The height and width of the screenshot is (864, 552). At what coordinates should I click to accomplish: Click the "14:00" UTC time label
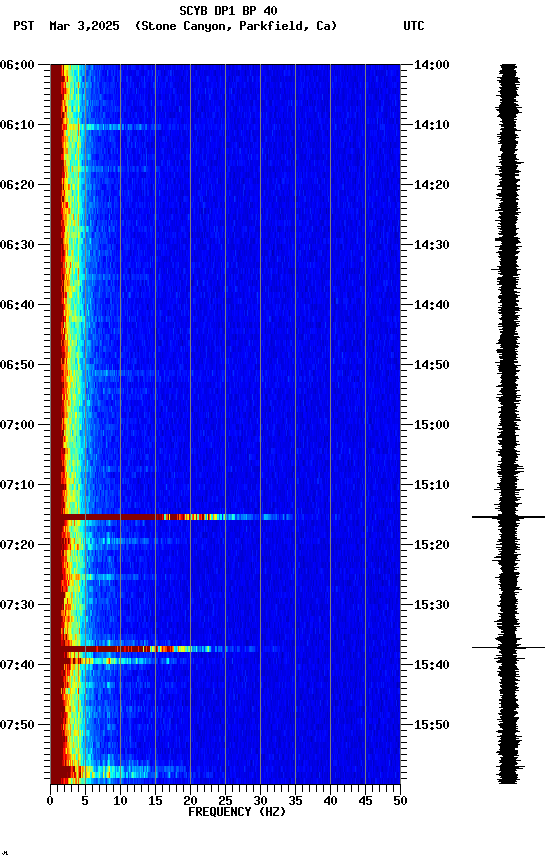(x=432, y=65)
